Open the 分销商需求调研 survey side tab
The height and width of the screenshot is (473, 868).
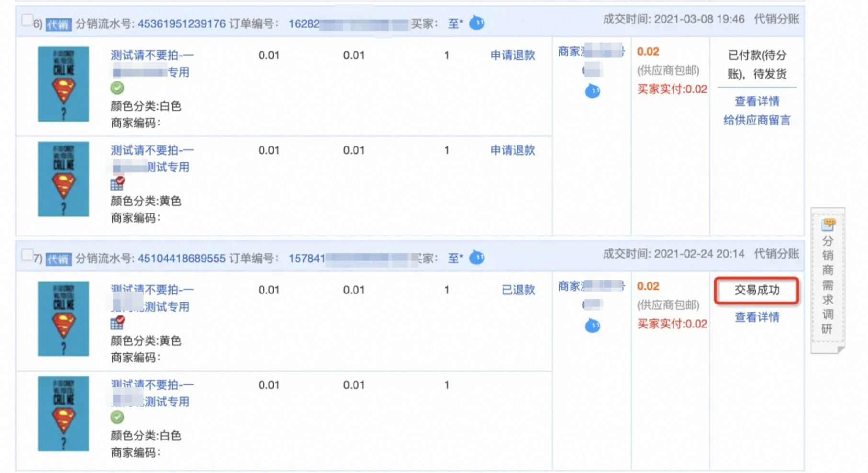[x=827, y=280]
